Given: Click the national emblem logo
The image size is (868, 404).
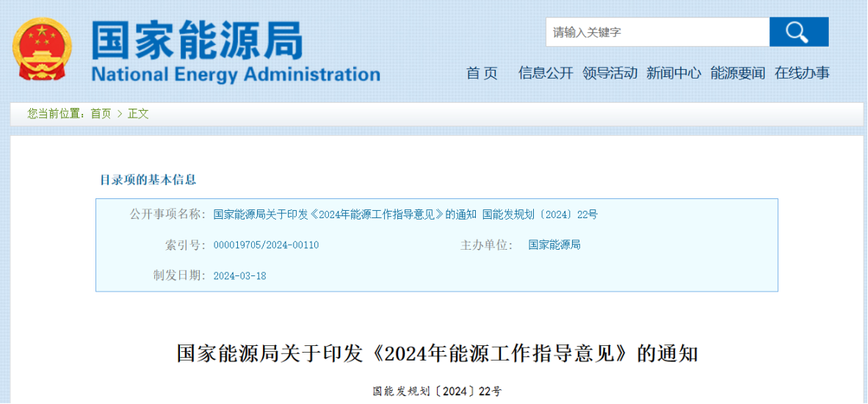Looking at the screenshot, I should click(x=43, y=51).
